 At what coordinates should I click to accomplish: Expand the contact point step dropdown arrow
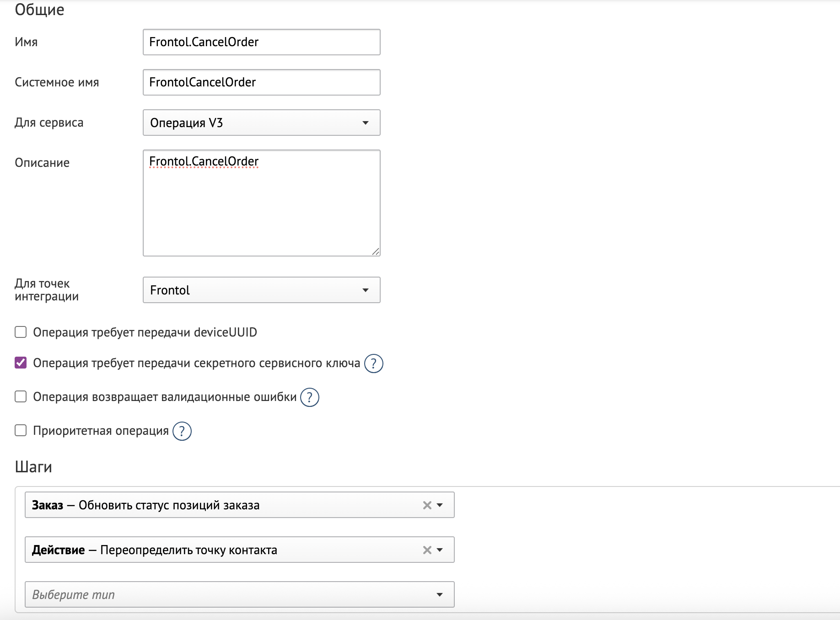[x=440, y=550]
